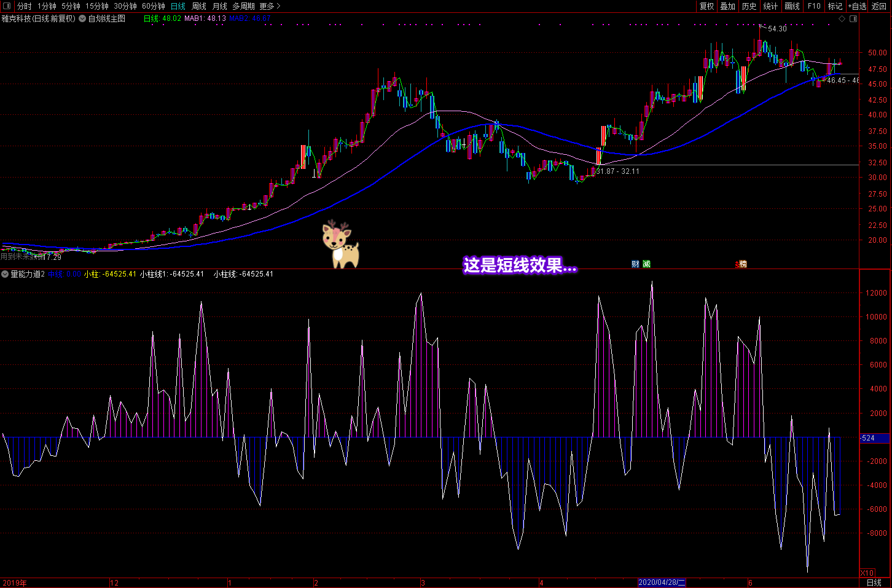This screenshot has height=588, width=892.
Task: Click the 54.30 peak price label
Action: pos(777,29)
